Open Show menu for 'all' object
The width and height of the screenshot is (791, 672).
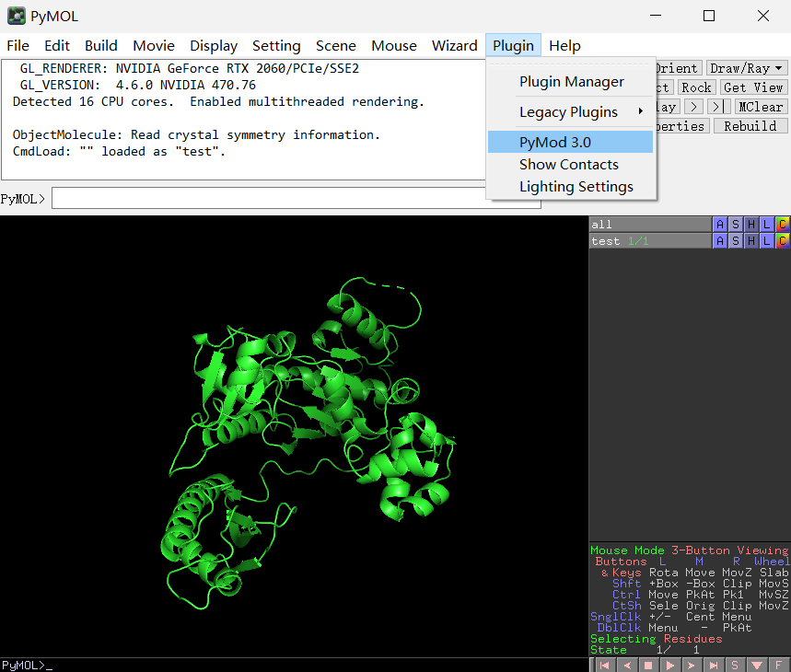tap(736, 225)
